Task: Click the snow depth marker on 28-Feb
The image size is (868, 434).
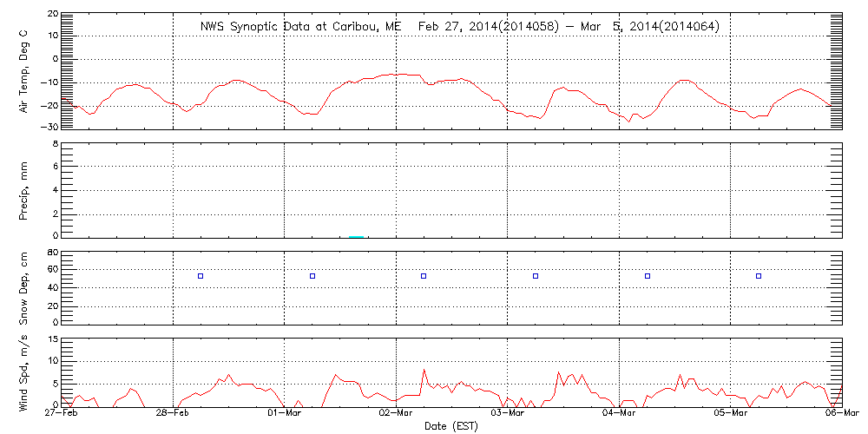Action: (201, 276)
